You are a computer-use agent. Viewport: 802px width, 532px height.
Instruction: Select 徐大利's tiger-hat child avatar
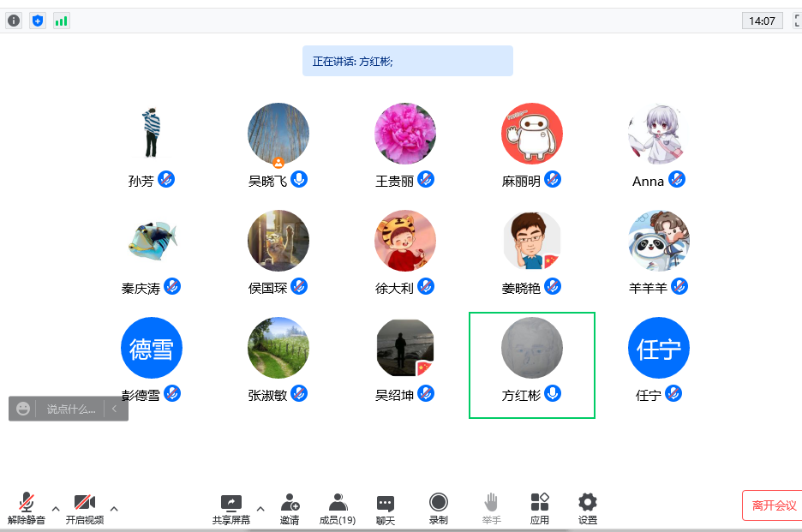pos(405,241)
